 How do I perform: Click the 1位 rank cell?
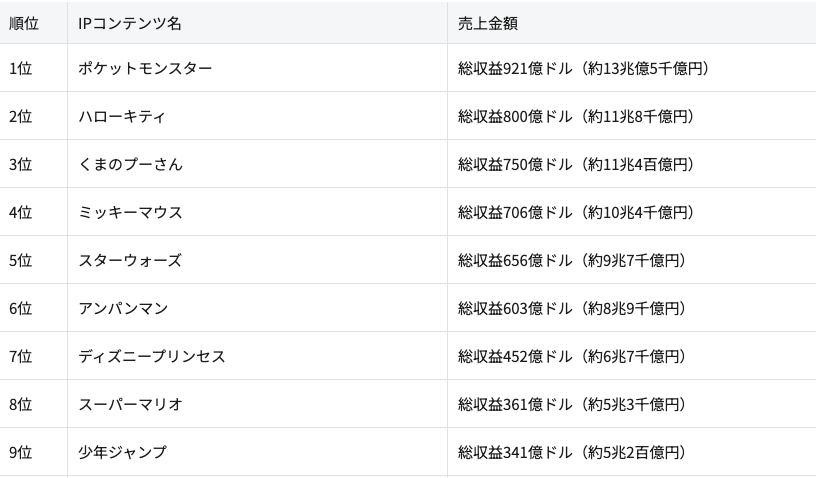click(x=20, y=69)
